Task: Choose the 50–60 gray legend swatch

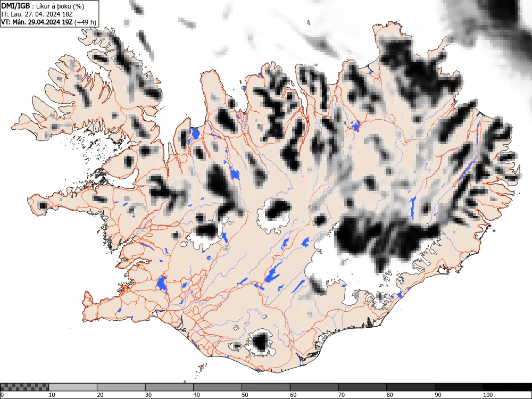Action: (265, 387)
